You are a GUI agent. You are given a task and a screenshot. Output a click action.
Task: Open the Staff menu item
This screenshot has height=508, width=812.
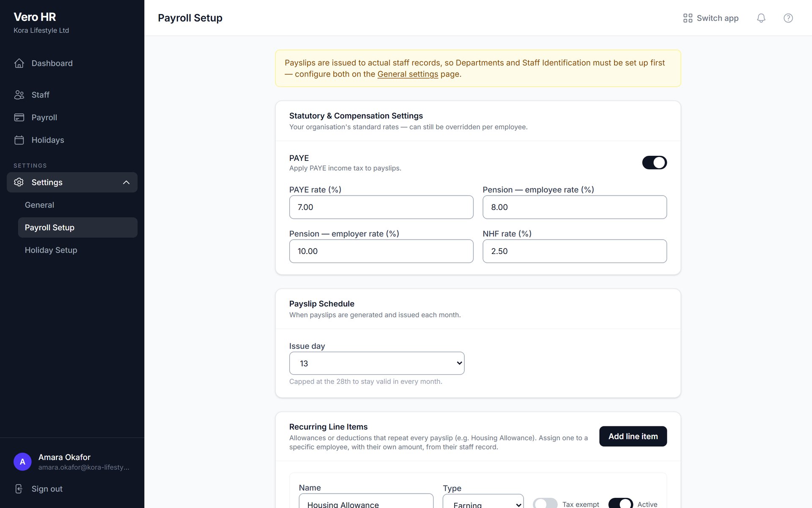[x=72, y=95]
